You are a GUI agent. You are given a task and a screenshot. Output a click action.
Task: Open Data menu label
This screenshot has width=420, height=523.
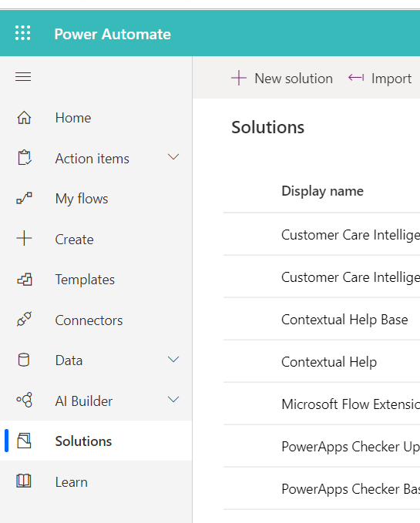[x=69, y=360]
